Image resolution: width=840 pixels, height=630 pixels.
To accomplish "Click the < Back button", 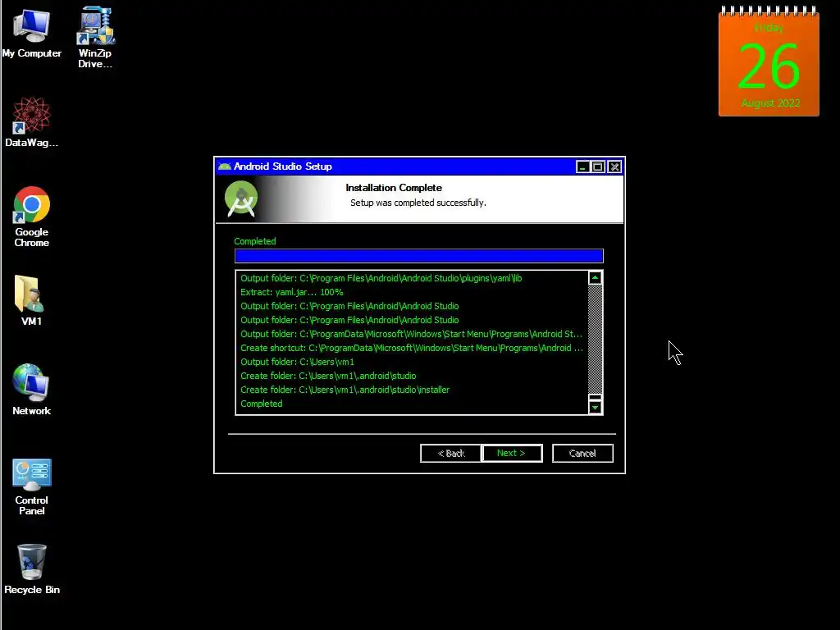I will pos(450,453).
